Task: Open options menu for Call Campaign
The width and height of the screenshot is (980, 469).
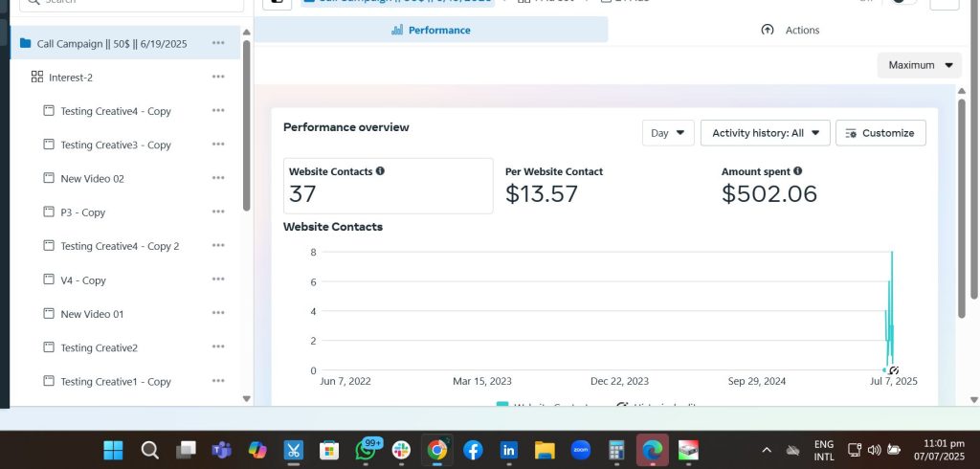Action: pos(218,43)
